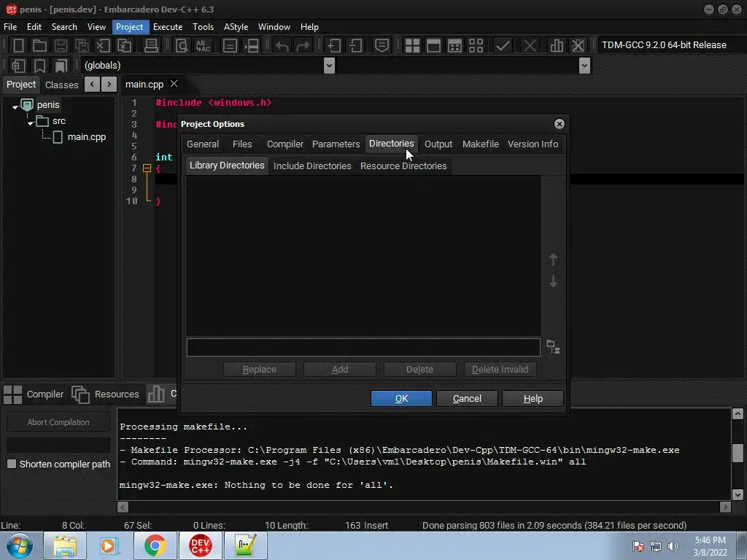This screenshot has width=747, height=560.
Task: Click the Find magnifier toolbar icon
Action: pyautogui.click(x=182, y=46)
